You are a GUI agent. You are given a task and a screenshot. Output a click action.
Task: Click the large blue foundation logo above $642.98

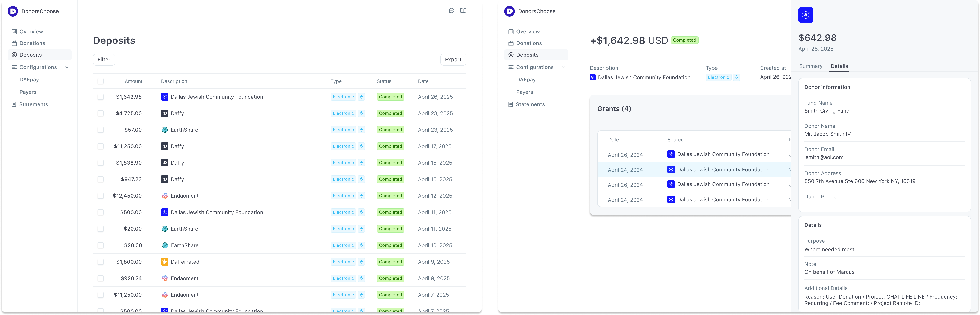click(x=805, y=15)
